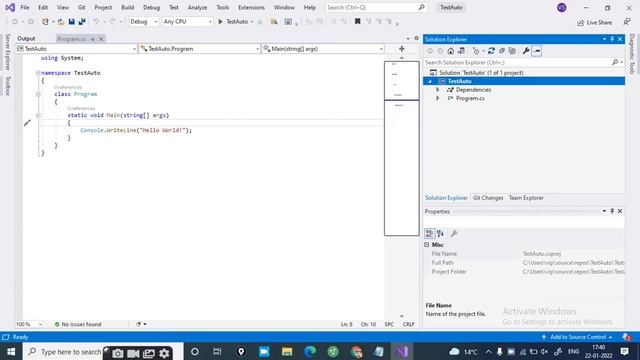
Task: Click the Properties wrench icon in Solution Explorer
Action: pyautogui.click(x=526, y=51)
